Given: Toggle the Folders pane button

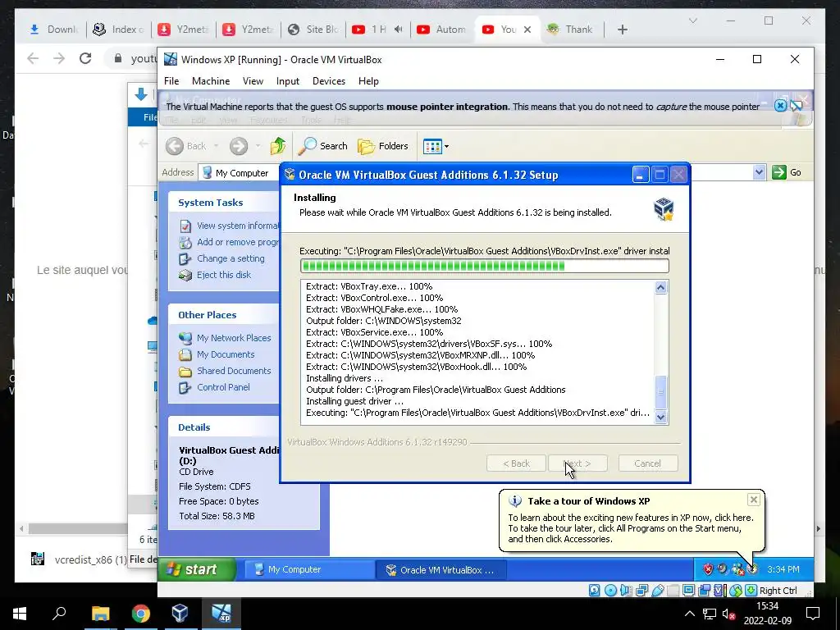Looking at the screenshot, I should click(383, 146).
